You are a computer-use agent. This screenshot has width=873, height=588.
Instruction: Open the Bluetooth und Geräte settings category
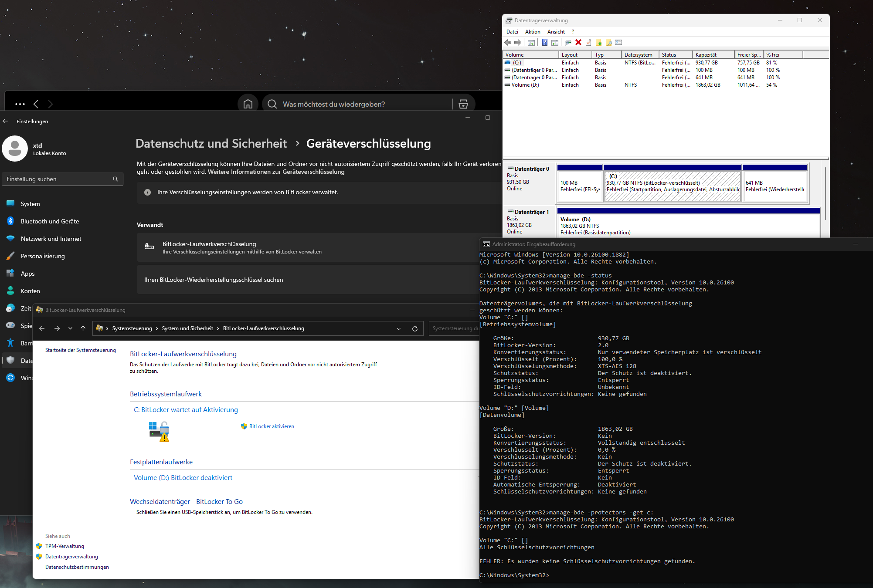pyautogui.click(x=50, y=221)
